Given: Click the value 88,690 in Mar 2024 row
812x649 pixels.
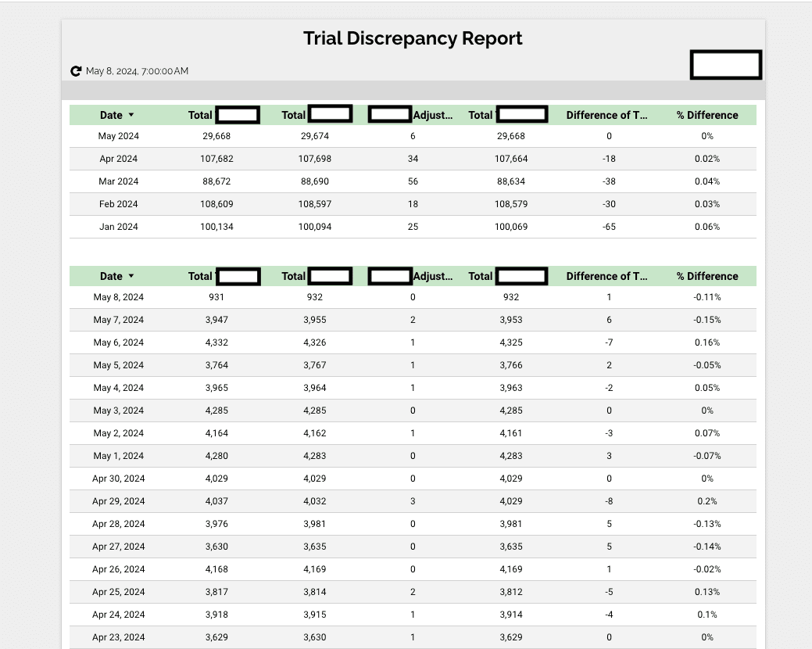Looking at the screenshot, I should point(315,181).
